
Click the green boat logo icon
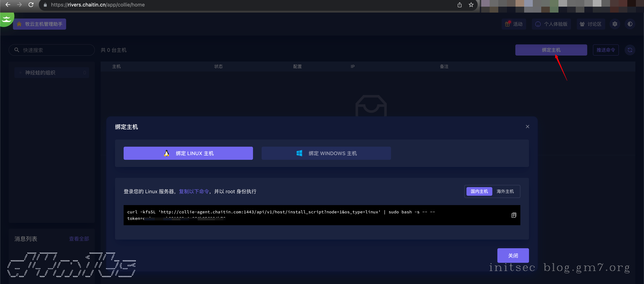point(6,19)
